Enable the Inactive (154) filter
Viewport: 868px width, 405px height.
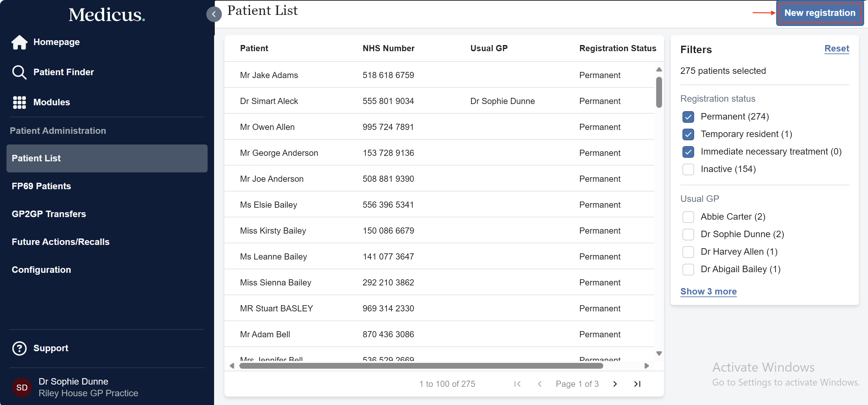688,169
